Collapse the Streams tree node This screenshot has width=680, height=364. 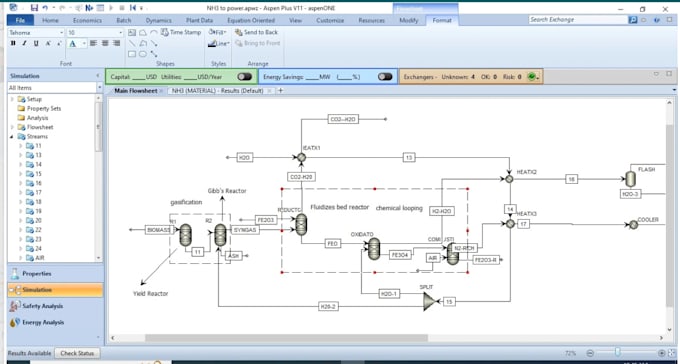tap(12, 136)
